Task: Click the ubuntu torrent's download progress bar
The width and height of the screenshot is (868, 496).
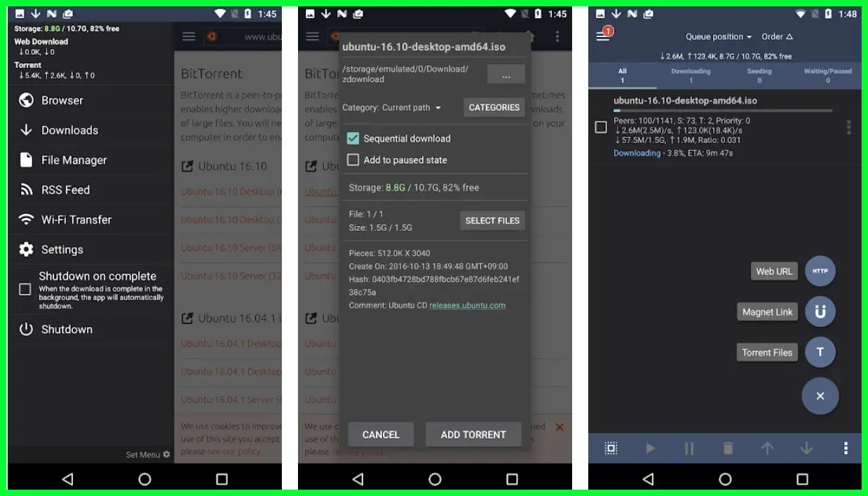Action: point(723,111)
